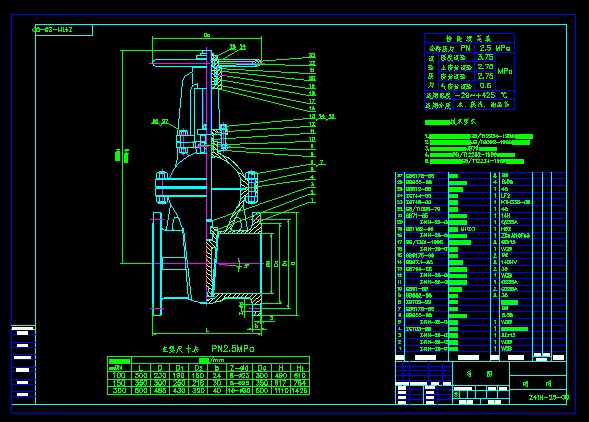Click the Z41H-25 drawing number in title block
Image resolution: width=589 pixels, height=422 pixels.
point(548,398)
